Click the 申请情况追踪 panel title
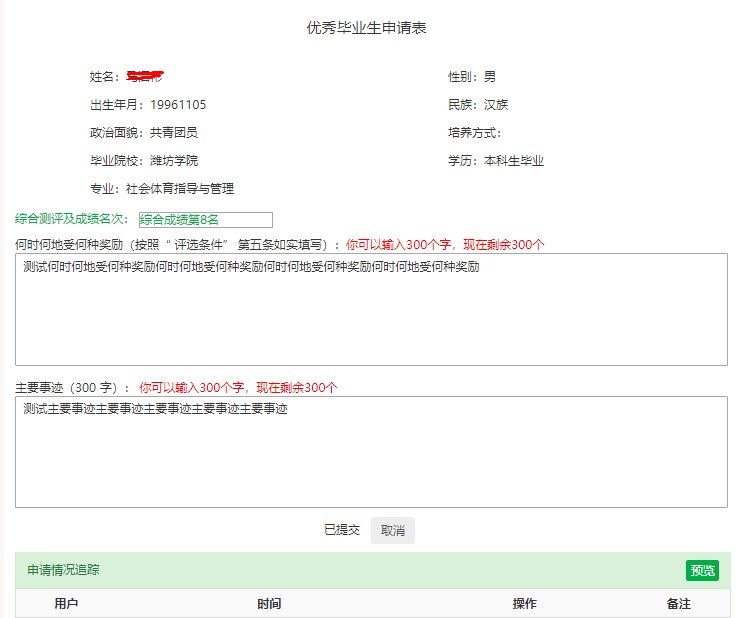The width and height of the screenshot is (737, 618). point(63,570)
